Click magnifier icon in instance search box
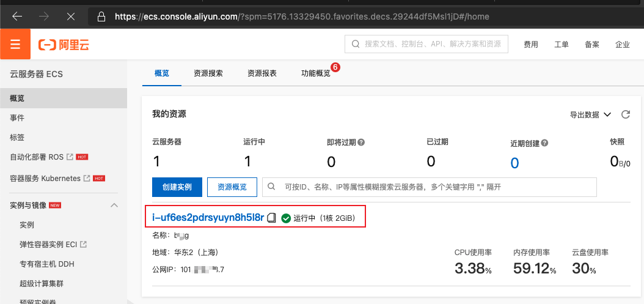This screenshot has width=644, height=304. [x=271, y=187]
